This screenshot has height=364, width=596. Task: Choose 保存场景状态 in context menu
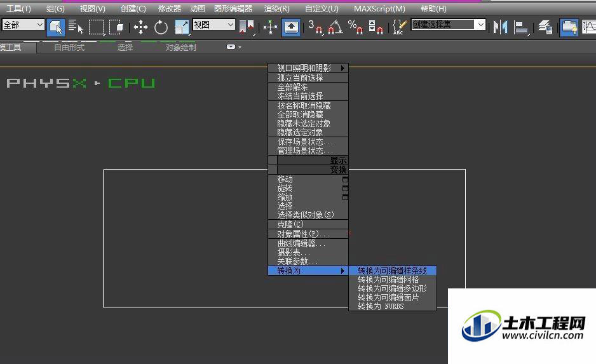[308, 142]
